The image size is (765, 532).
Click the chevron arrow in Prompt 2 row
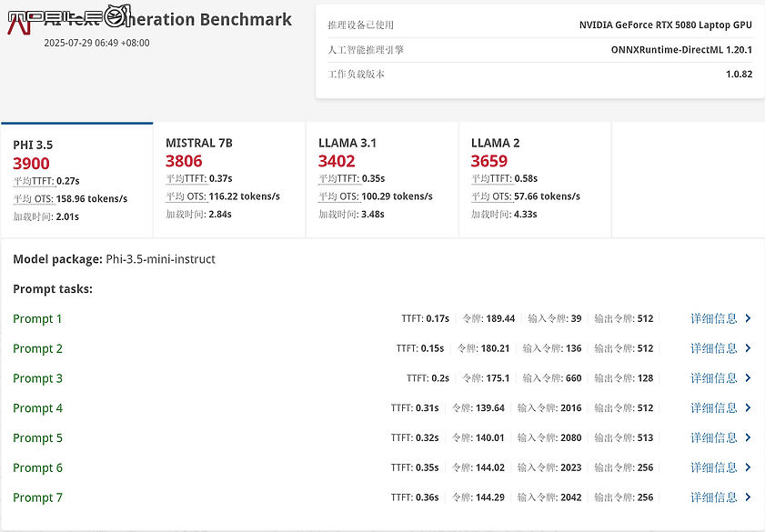pos(748,348)
